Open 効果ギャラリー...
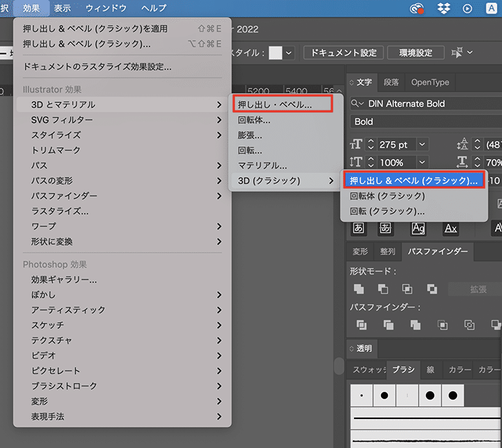 [x=122, y=280]
